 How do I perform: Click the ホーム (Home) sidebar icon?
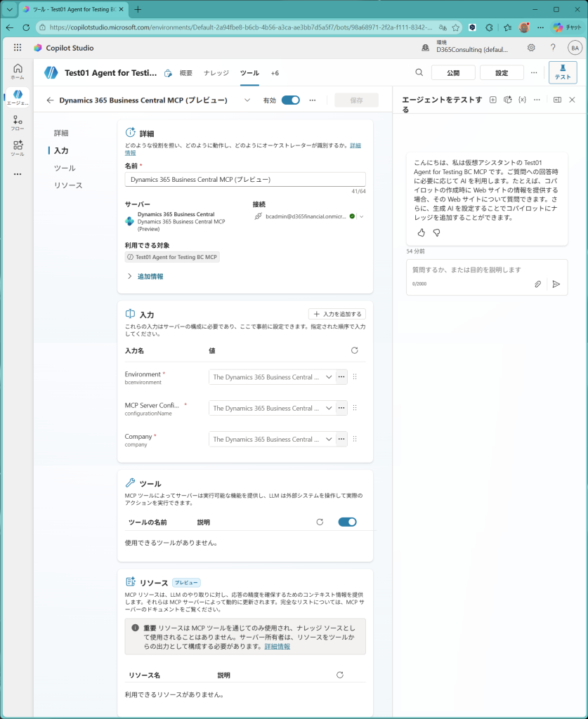click(x=18, y=71)
